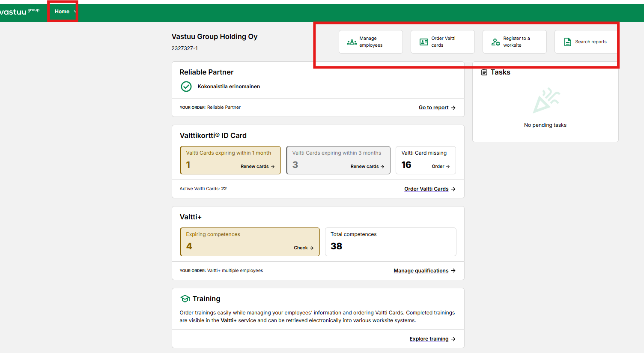Select the Valtti Card missing card

click(426, 160)
